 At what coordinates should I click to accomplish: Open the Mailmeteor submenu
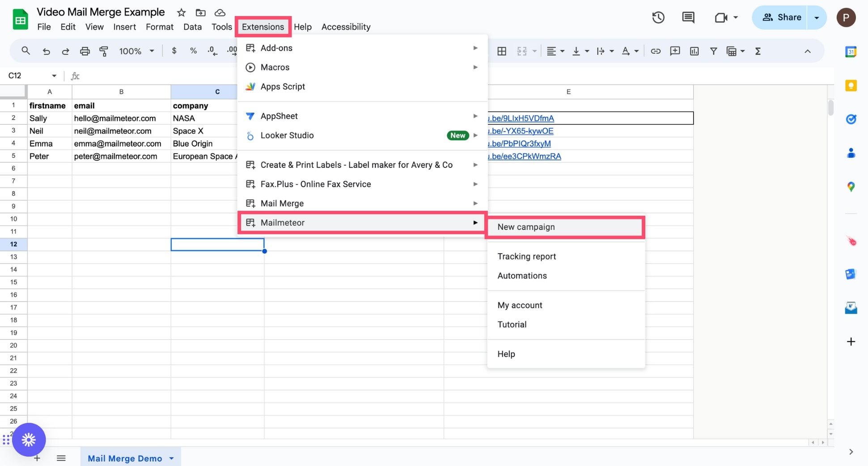362,223
